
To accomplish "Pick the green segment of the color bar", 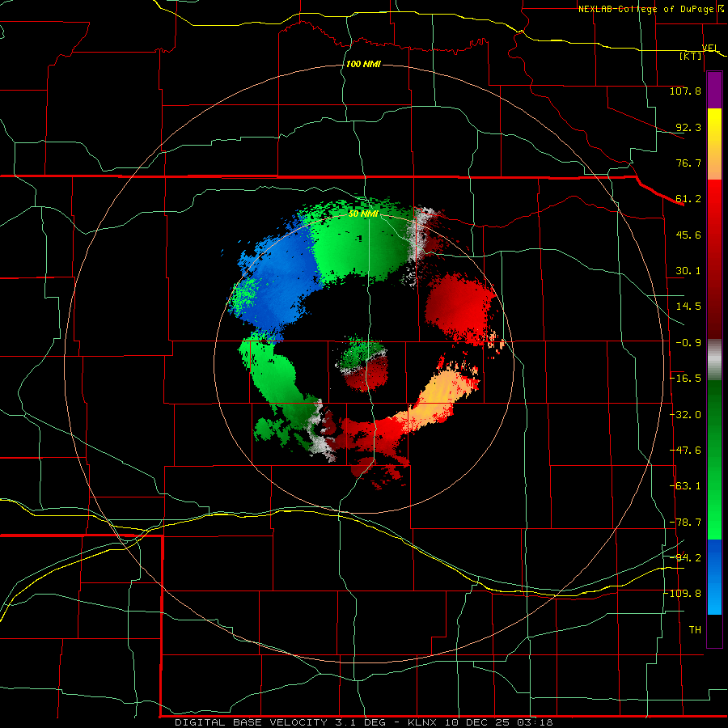I will [714, 459].
